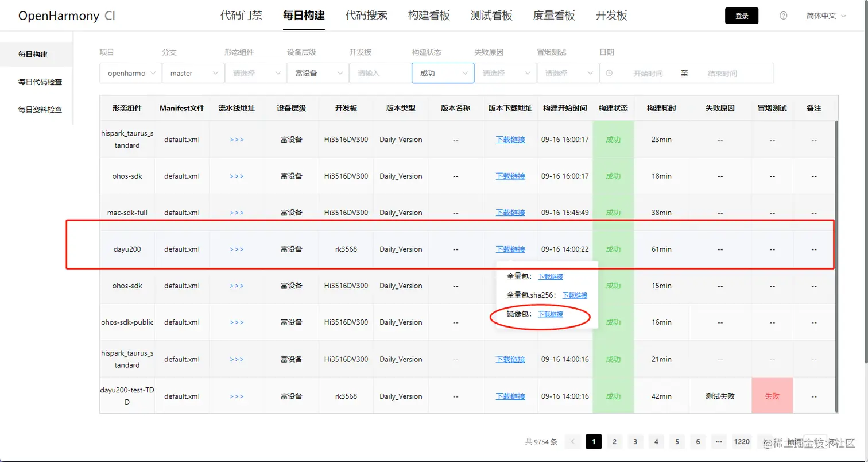
Task: Click the 登录 login button
Action: click(x=741, y=16)
